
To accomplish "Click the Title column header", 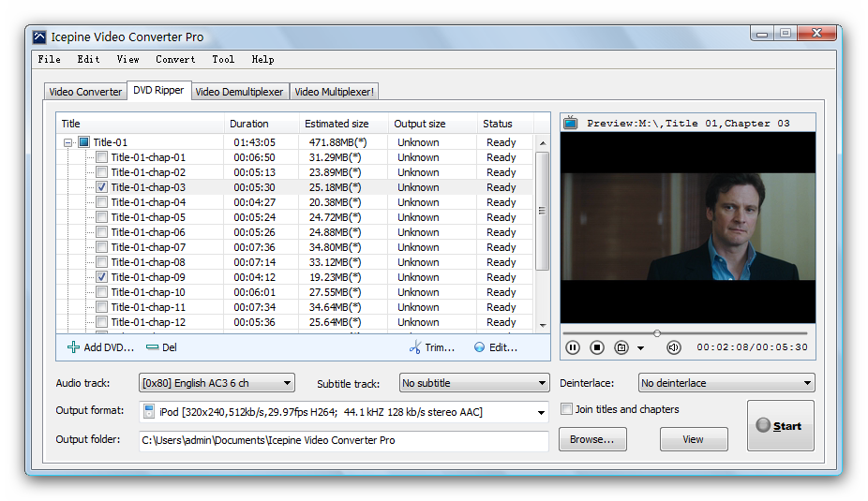I will coord(141,124).
